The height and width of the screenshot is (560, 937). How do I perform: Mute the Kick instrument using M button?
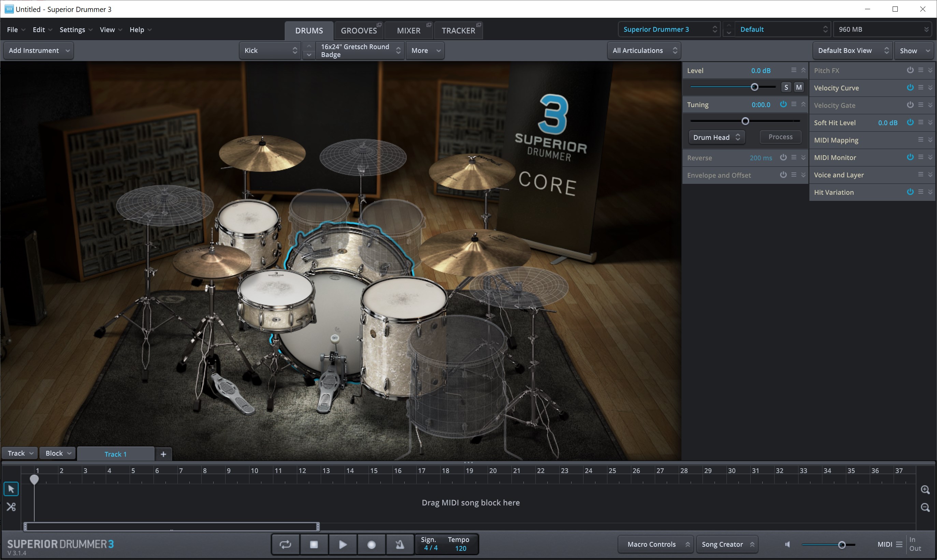click(x=799, y=87)
